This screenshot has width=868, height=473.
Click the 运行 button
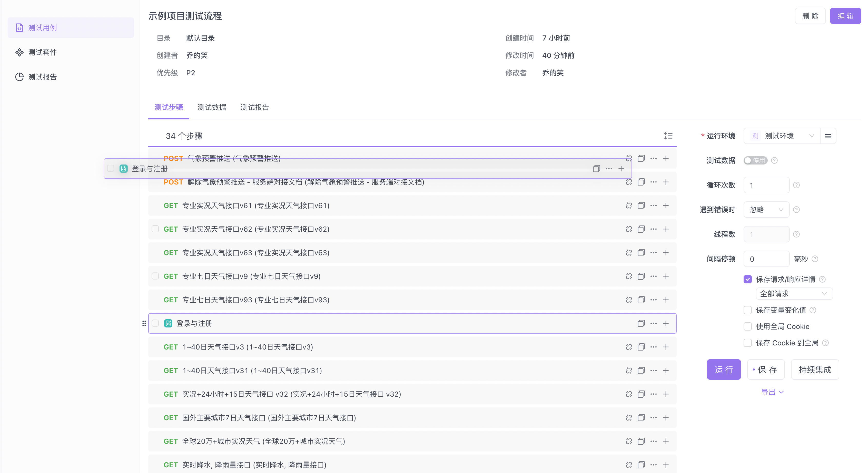click(723, 370)
